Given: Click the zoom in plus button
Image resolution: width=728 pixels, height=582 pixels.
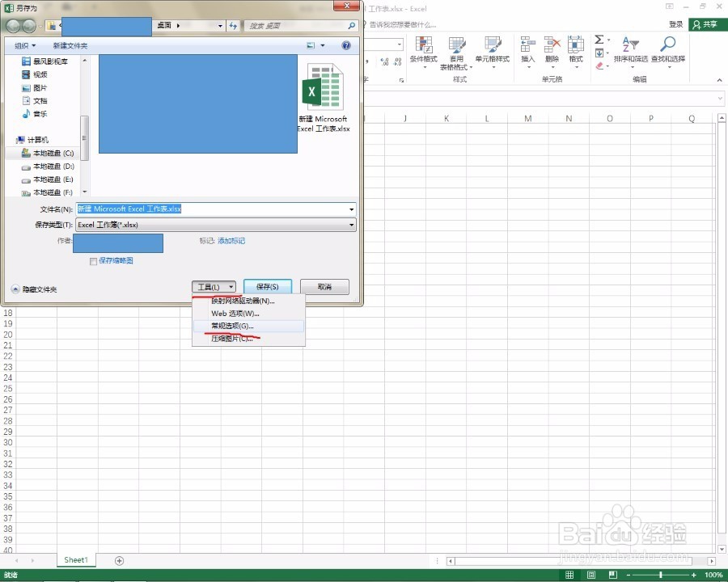Looking at the screenshot, I should click(x=693, y=575).
